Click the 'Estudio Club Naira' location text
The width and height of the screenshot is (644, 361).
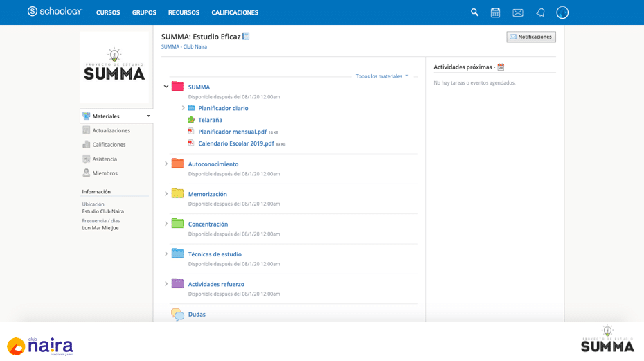click(102, 211)
